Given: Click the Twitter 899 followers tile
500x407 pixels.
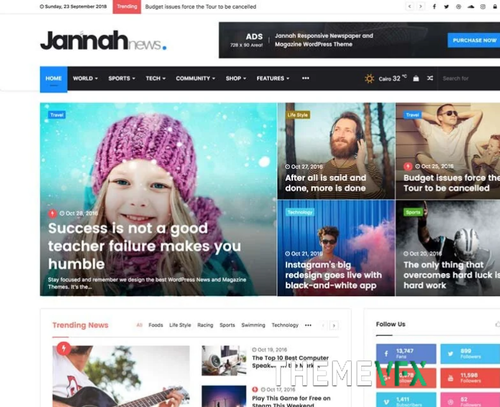Looking at the screenshot, I should point(470,354).
